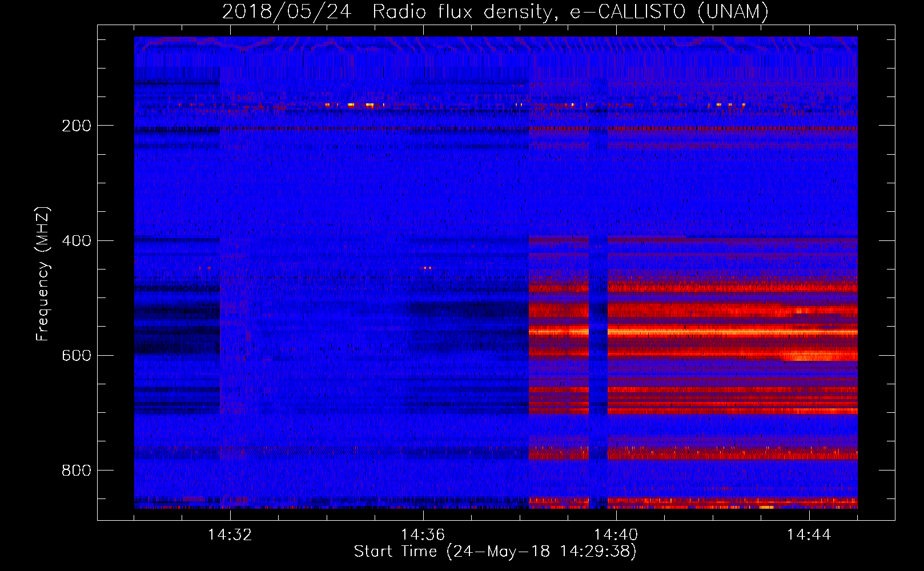Screen dimensions: 924x571
Task: Click the '14:36' time tick label
Action: point(423,534)
